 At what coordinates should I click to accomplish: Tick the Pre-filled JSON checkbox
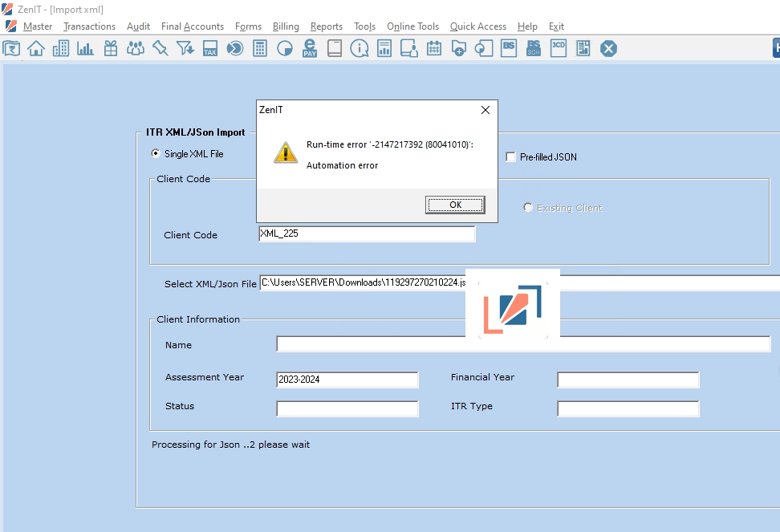(x=510, y=157)
